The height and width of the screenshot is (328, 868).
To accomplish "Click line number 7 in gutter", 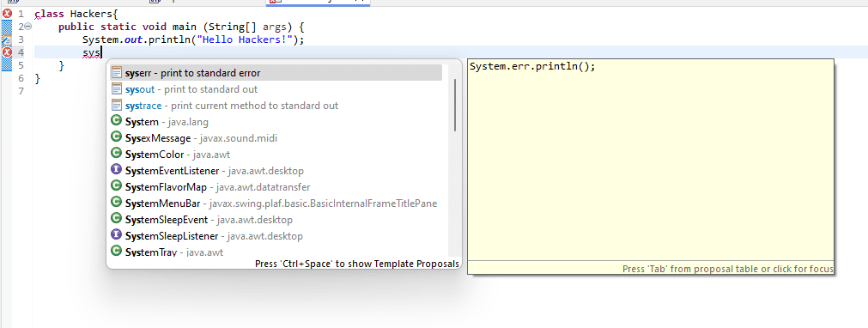I will 21,91.
